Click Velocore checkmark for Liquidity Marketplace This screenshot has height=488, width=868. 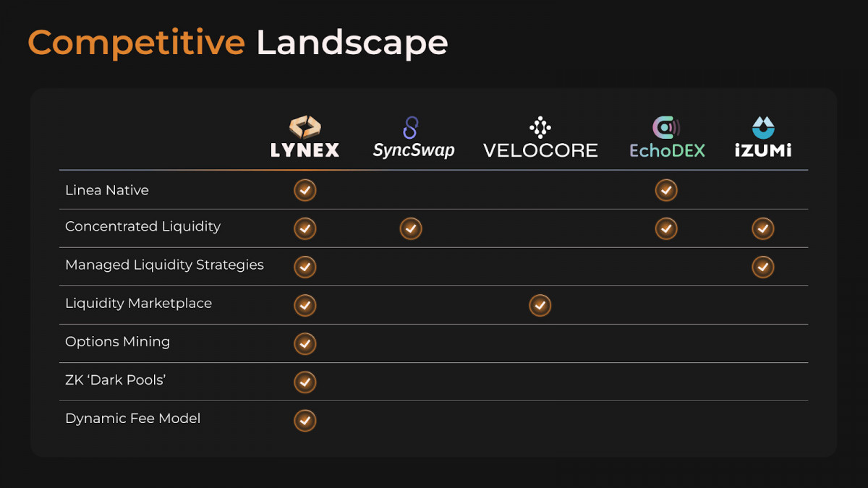click(x=540, y=305)
